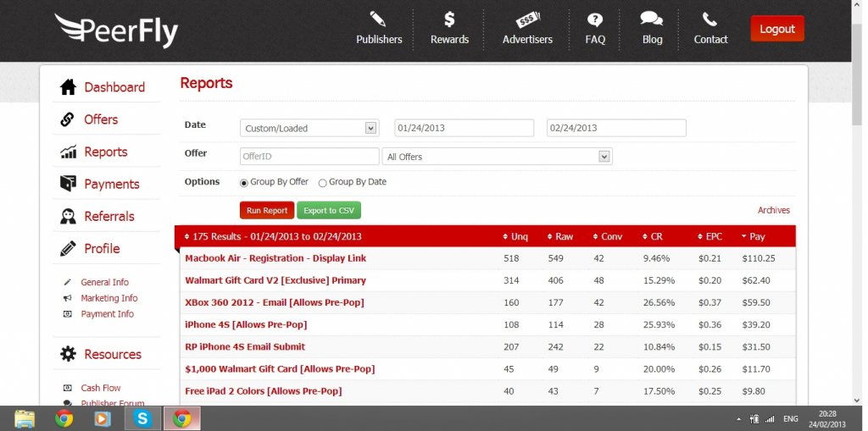Click the Marketing Info megaphone icon
868x431 pixels.
click(68, 298)
